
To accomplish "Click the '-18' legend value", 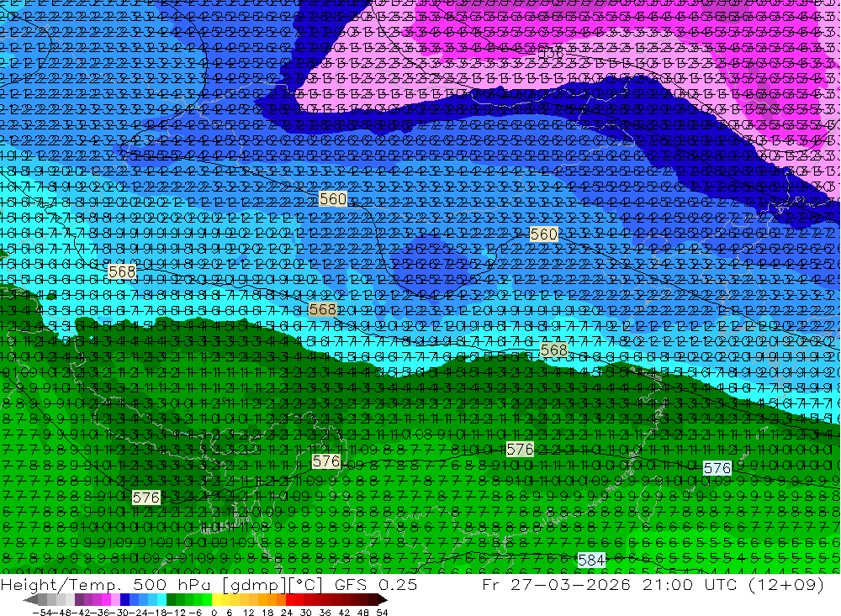I will point(158,613).
